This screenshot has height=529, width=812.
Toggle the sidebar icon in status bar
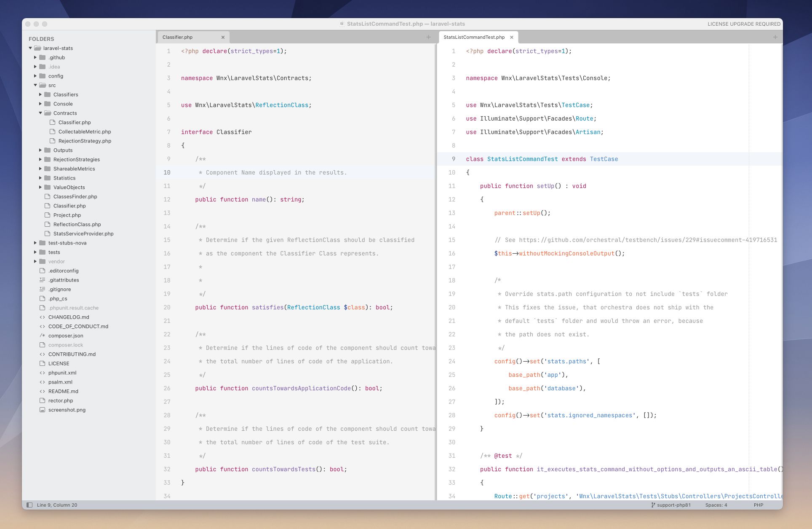(29, 505)
